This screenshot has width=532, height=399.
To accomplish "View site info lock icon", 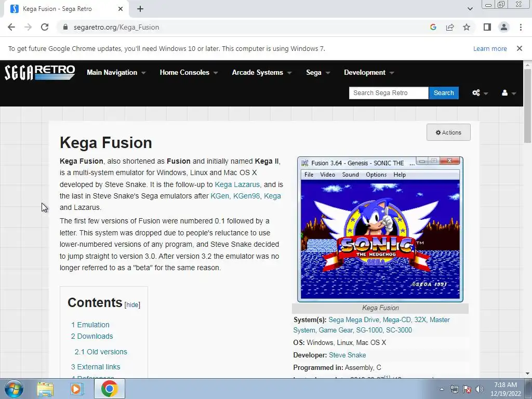I will pos(65,27).
